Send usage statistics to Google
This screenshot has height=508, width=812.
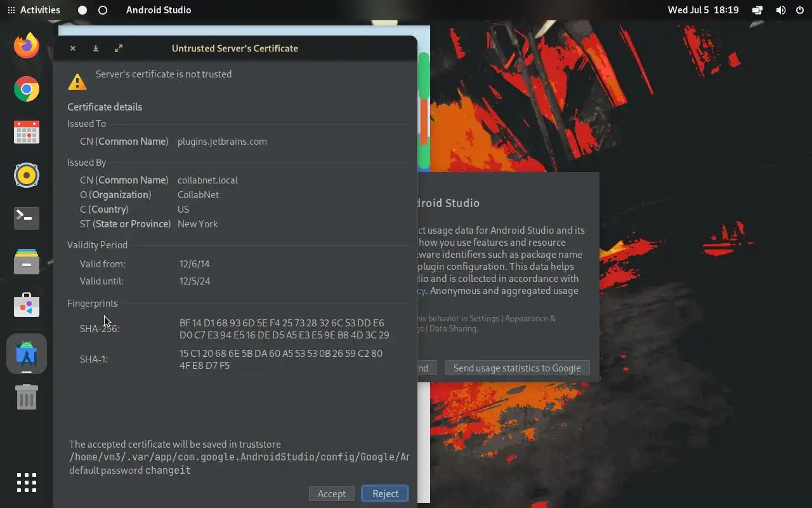(517, 368)
